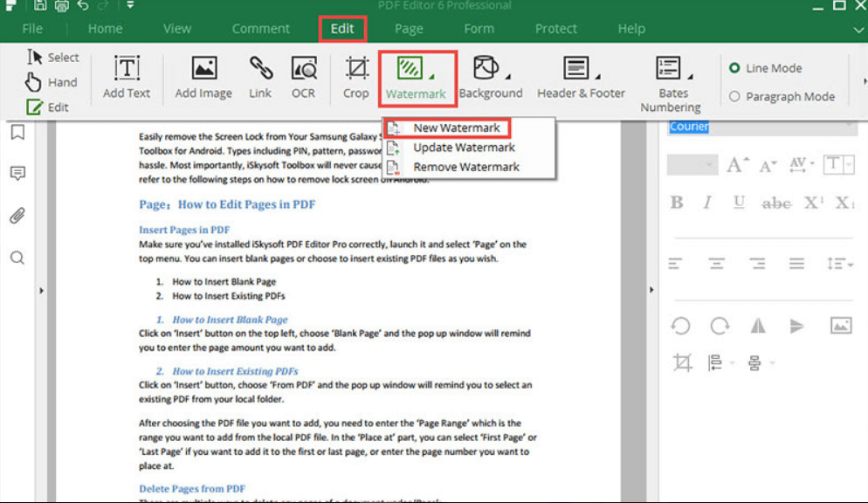Rotate object counterclockwise
Screen dimensions: 868x503
tap(681, 326)
